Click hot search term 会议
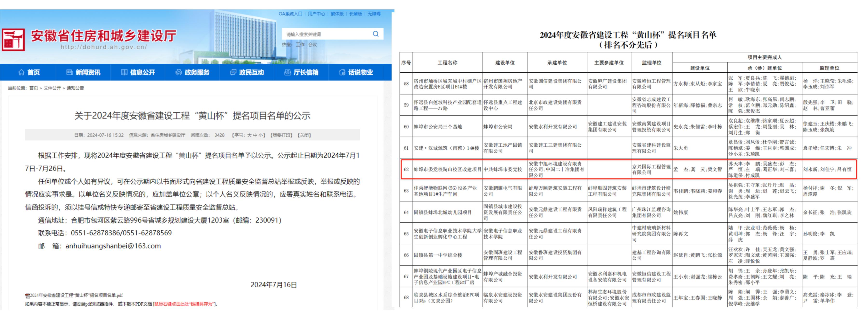Screen dimensions: 868x324 coord(312,44)
